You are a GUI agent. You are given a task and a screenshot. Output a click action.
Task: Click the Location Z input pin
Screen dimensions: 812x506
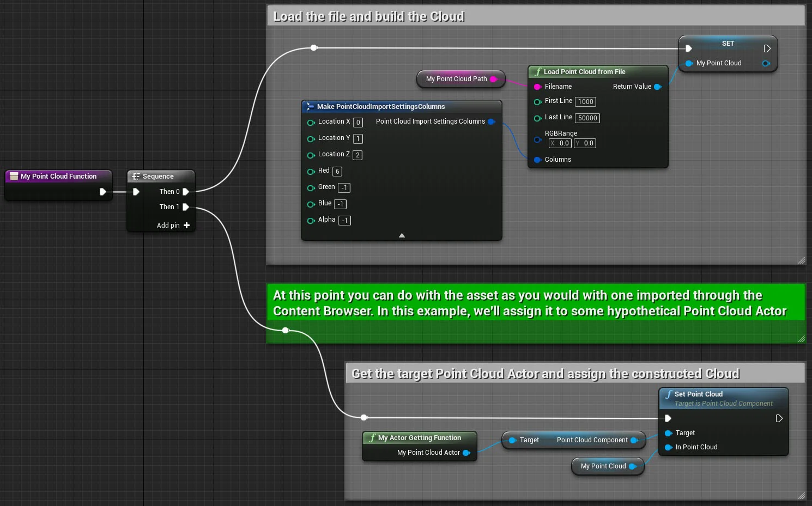click(x=311, y=155)
